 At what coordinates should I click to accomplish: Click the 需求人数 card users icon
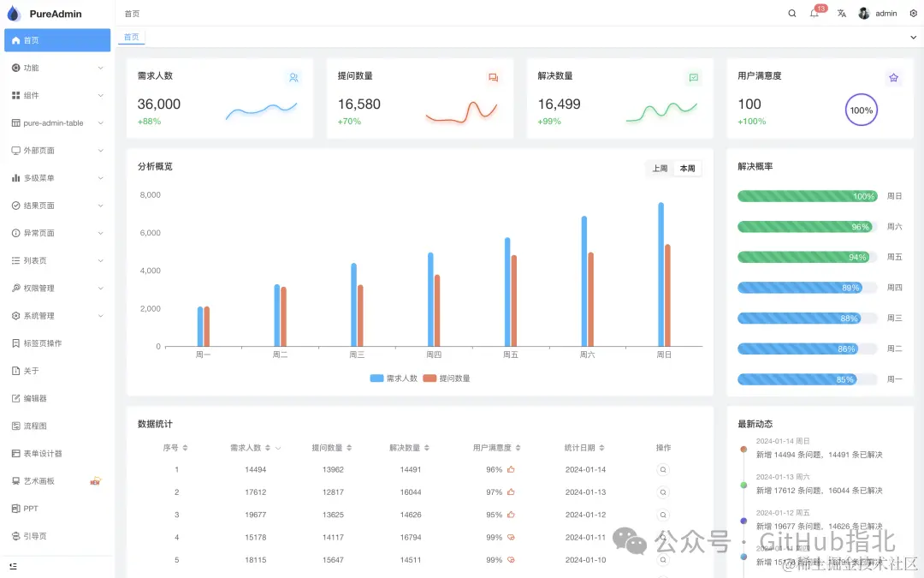pyautogui.click(x=293, y=77)
